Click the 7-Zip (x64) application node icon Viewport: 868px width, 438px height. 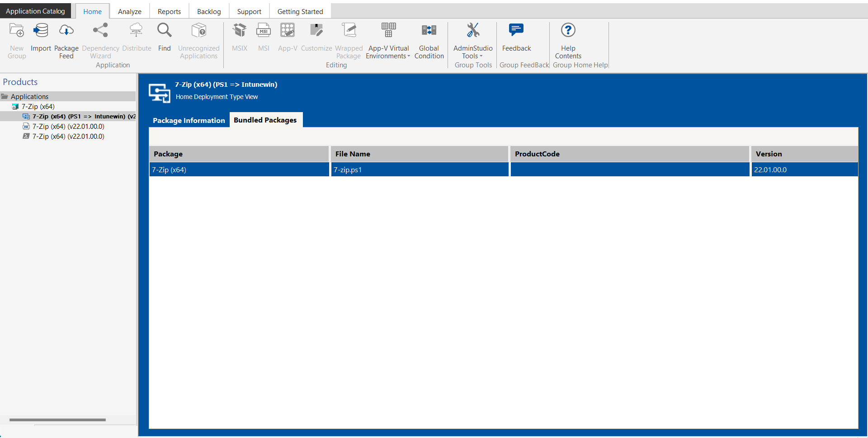point(15,107)
